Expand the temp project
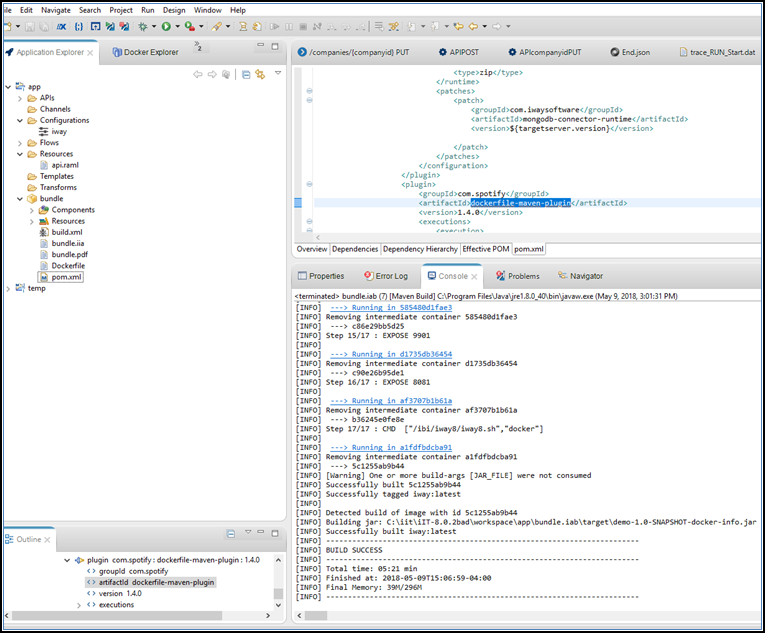The height and width of the screenshot is (633, 765). (8, 288)
